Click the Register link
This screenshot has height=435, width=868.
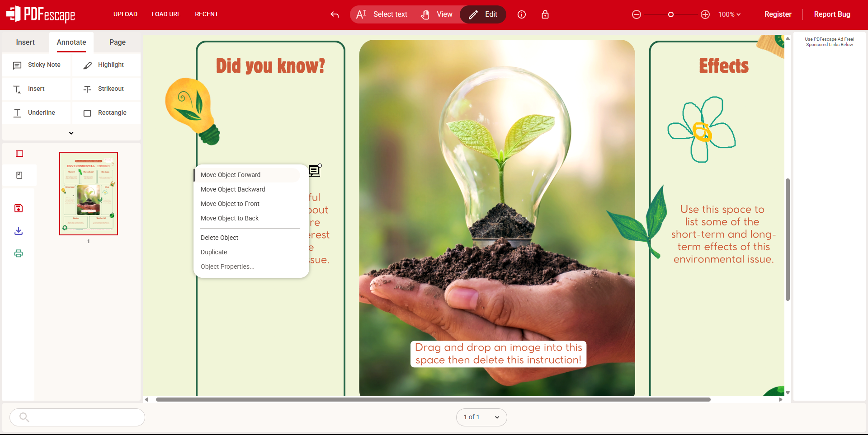click(x=778, y=14)
